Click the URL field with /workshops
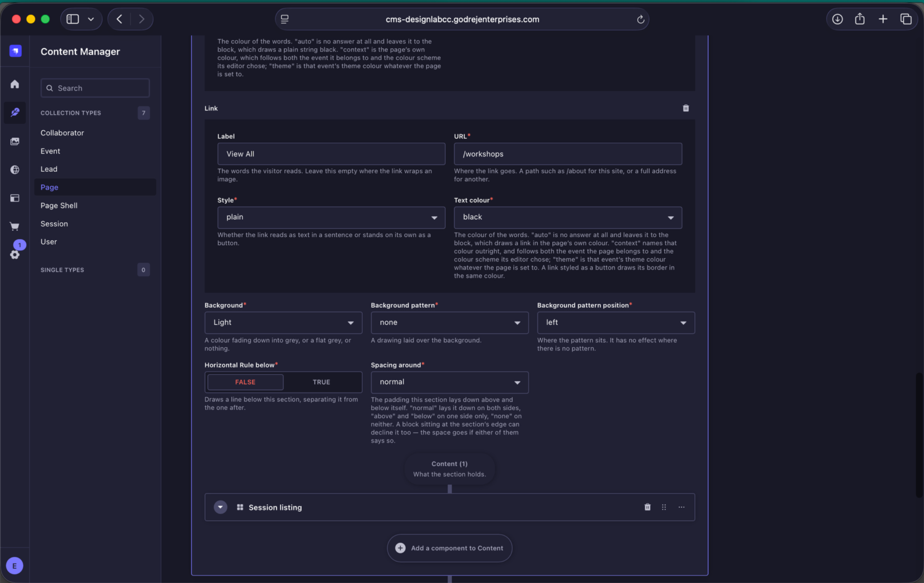The height and width of the screenshot is (583, 924). 567,154
